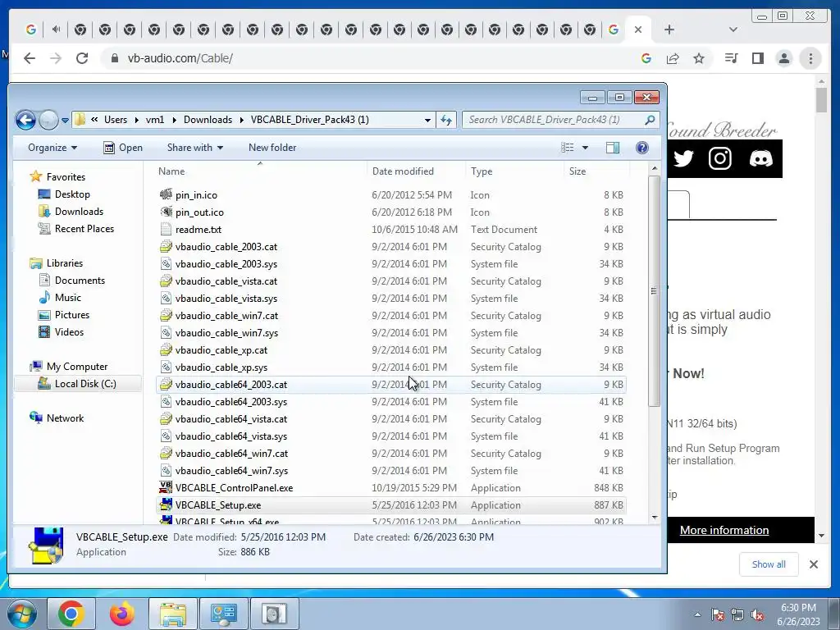
Task: Open Chrome three-dot menu
Action: (810, 58)
